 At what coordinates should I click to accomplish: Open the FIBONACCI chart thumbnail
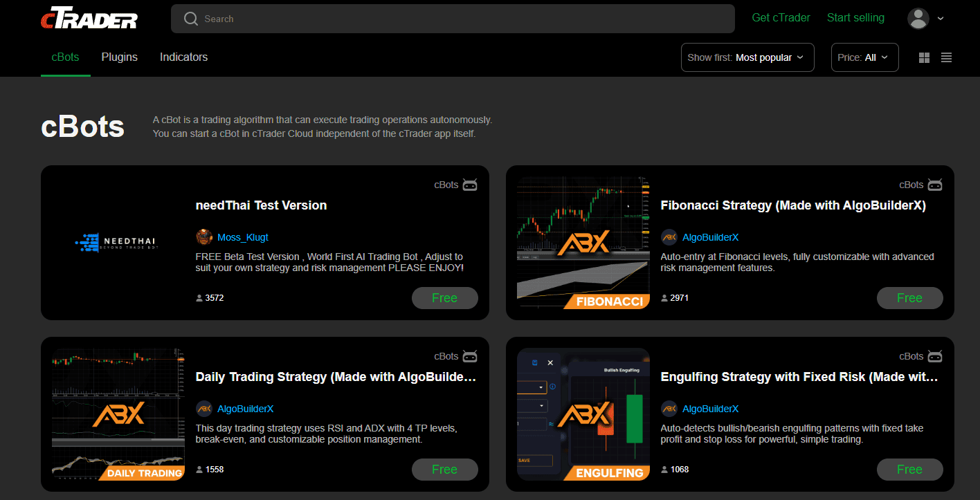[583, 243]
